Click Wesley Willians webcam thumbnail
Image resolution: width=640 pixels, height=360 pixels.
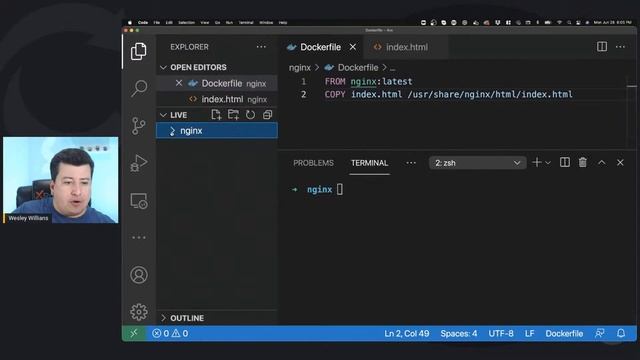(x=61, y=180)
